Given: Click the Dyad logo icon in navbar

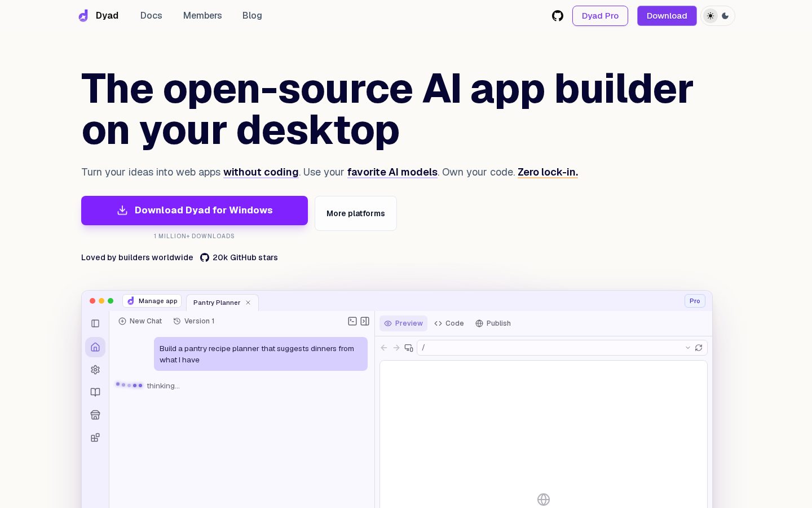Looking at the screenshot, I should pos(83,16).
